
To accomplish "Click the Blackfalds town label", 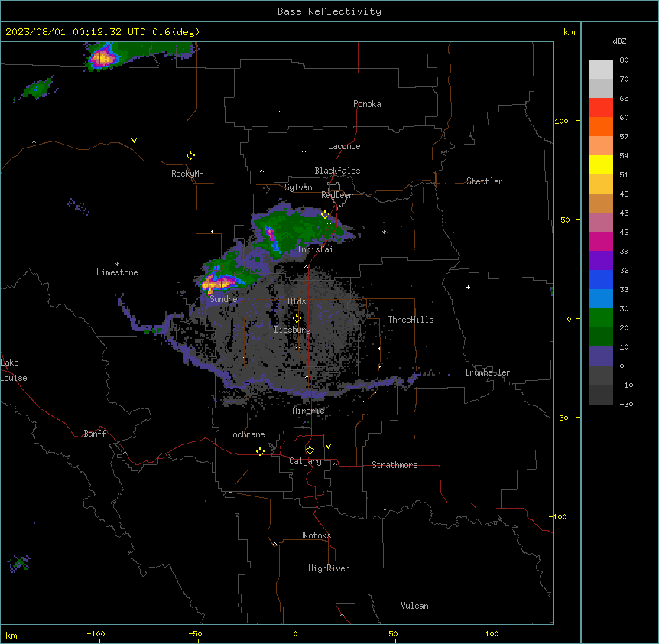I will point(337,171).
